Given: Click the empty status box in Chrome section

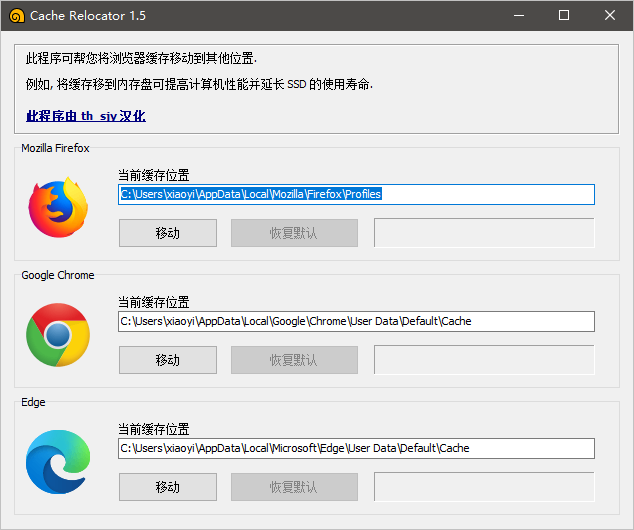Looking at the screenshot, I should point(484,360).
